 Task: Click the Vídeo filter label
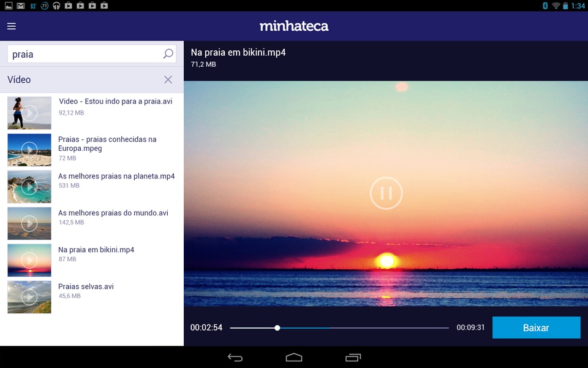(19, 80)
